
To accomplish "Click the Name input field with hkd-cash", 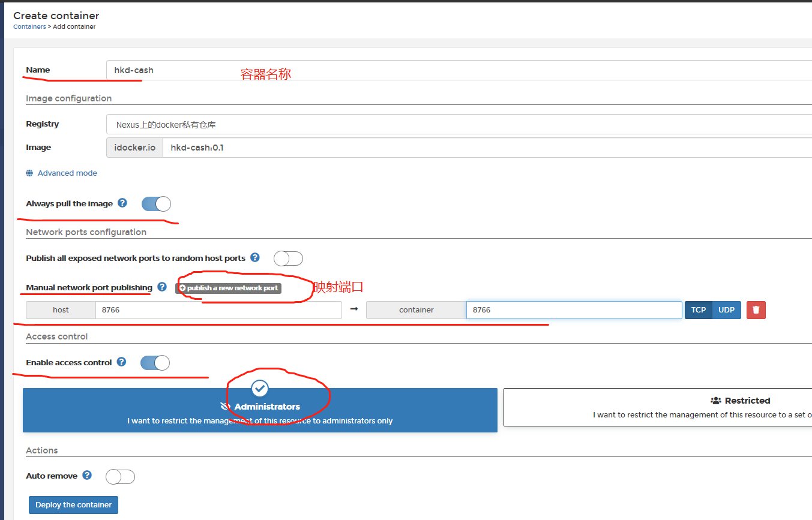I will [459, 70].
